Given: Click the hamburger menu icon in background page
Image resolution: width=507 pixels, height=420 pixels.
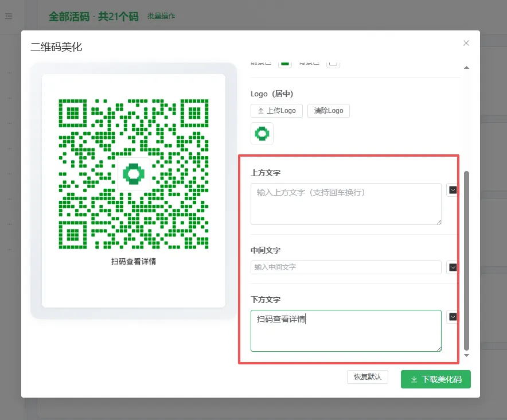Looking at the screenshot, I should [9, 16].
